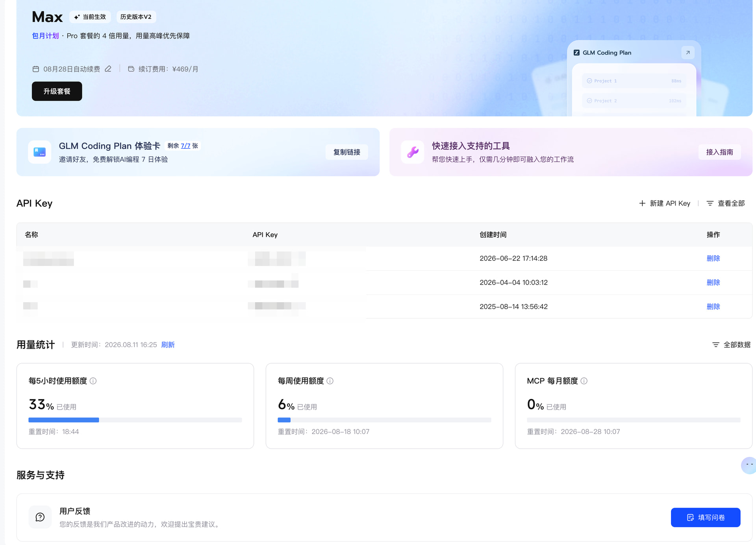
Task: Click the 33% 已使用 value
Action: tap(53, 405)
